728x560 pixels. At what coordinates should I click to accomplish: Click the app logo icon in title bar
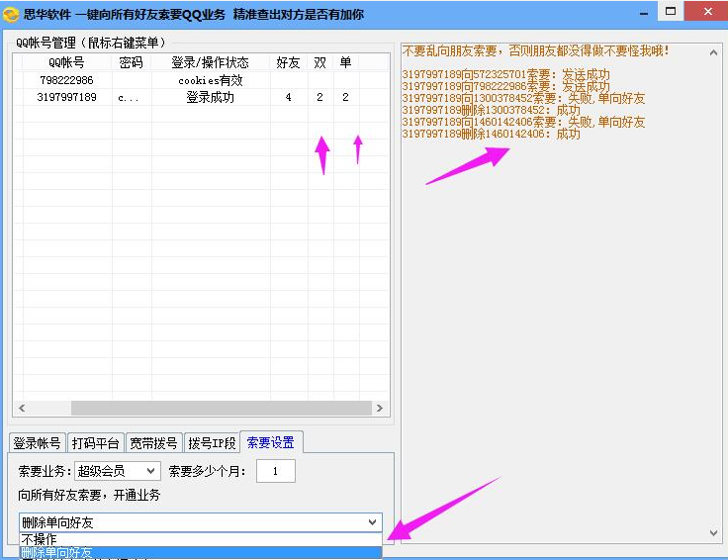(x=10, y=15)
